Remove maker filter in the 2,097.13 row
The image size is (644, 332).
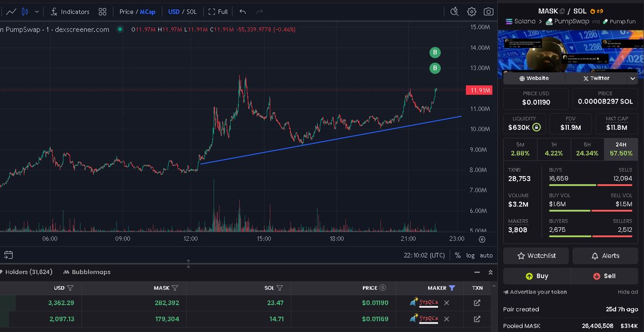447,319
